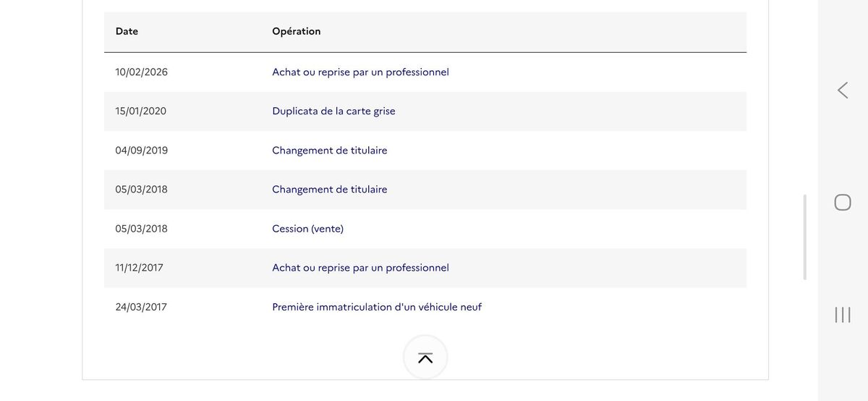
Task: Select the Opération column header
Action: coord(297,32)
